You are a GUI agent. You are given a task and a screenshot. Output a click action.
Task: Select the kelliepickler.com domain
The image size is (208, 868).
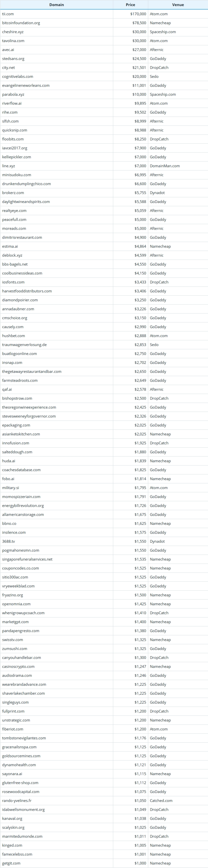[x=17, y=157]
